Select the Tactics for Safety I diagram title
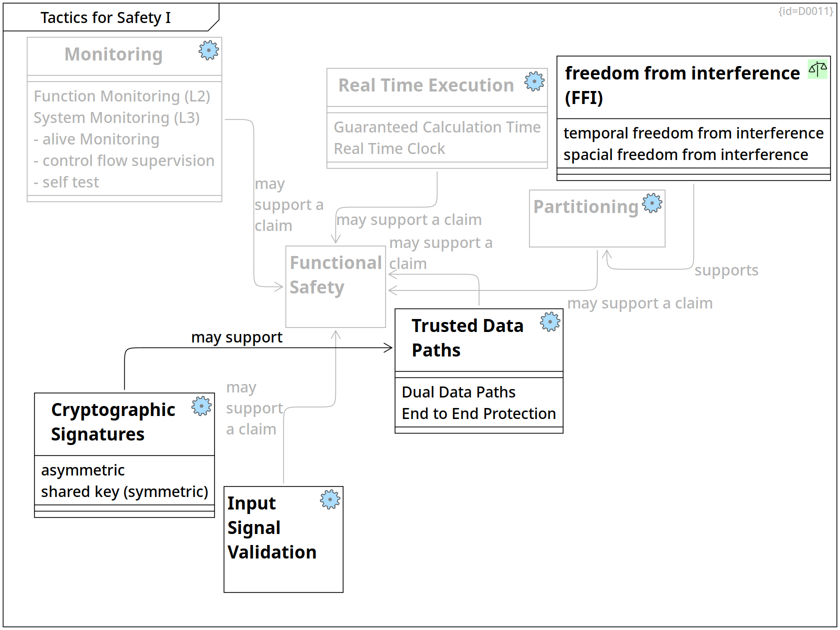The width and height of the screenshot is (840, 630). [x=105, y=17]
